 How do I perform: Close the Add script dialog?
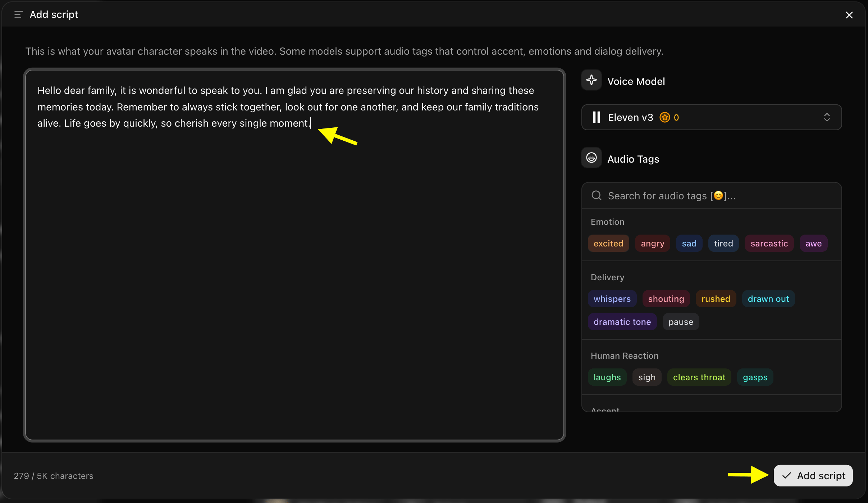click(x=849, y=15)
